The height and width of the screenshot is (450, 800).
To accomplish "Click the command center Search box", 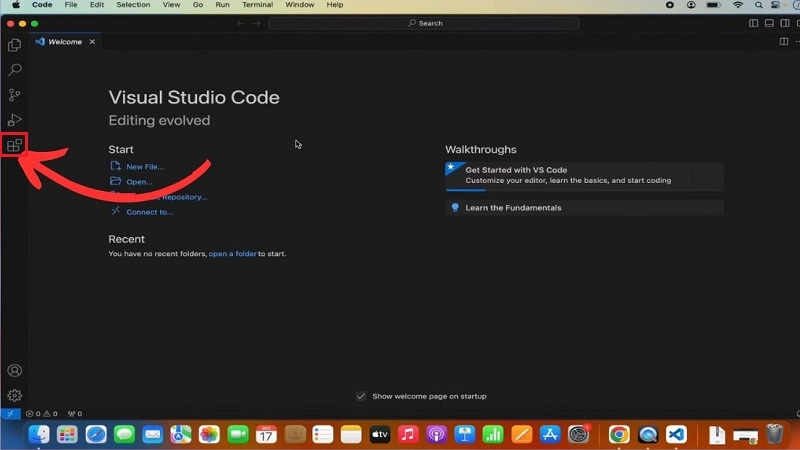I will [x=424, y=23].
